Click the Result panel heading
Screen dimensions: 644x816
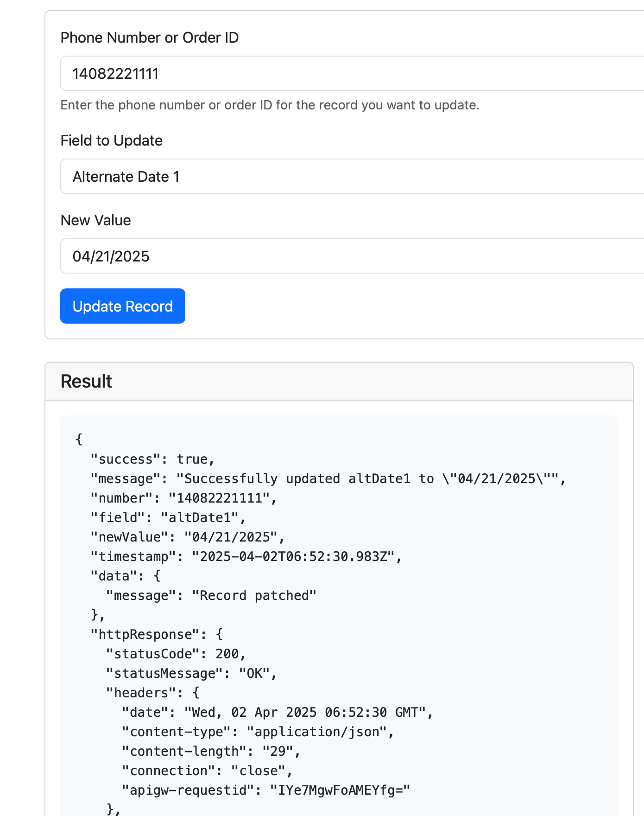[x=87, y=381]
